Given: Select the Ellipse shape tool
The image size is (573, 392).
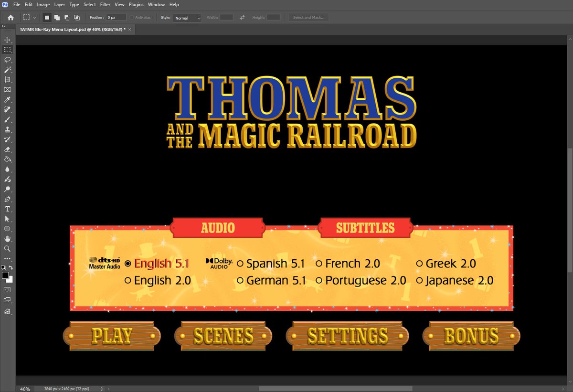Looking at the screenshot, I should 7,229.
